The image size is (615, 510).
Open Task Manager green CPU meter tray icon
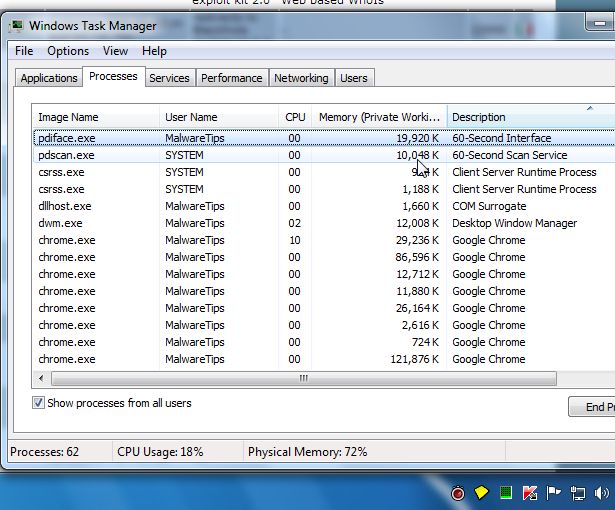pos(506,492)
